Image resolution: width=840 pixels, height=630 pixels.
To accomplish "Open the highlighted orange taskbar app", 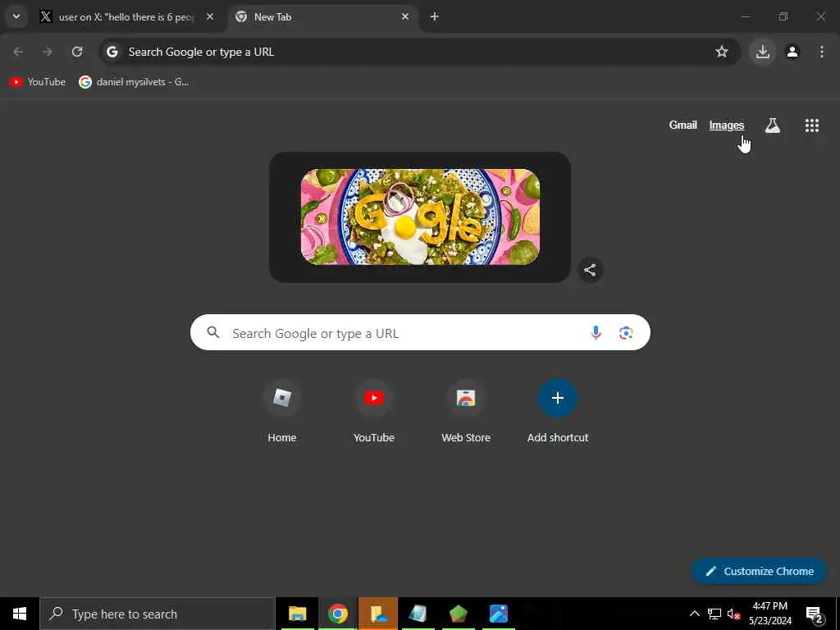I will pyautogui.click(x=378, y=614).
